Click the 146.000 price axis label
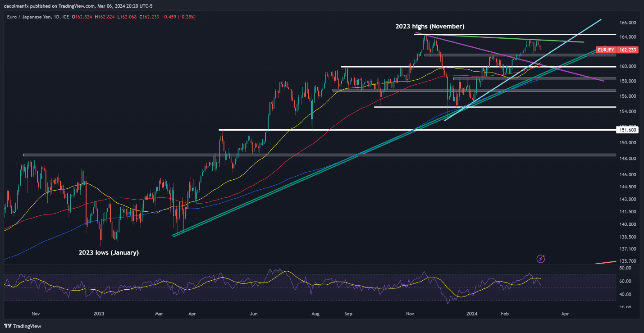The image size is (644, 333). 628,175
